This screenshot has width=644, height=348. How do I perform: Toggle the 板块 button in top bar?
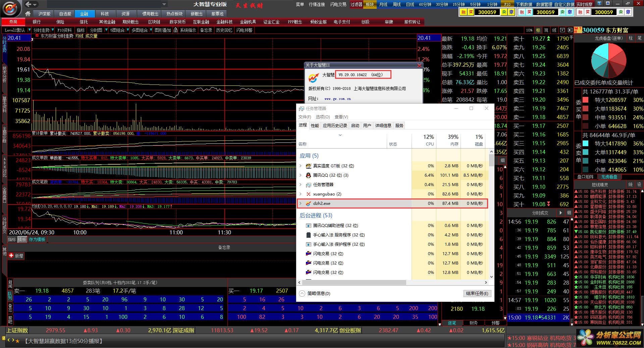point(370,4)
